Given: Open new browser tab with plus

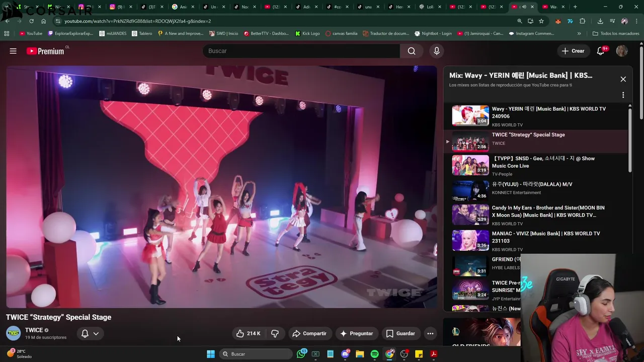Looking at the screenshot, I should tap(575, 7).
